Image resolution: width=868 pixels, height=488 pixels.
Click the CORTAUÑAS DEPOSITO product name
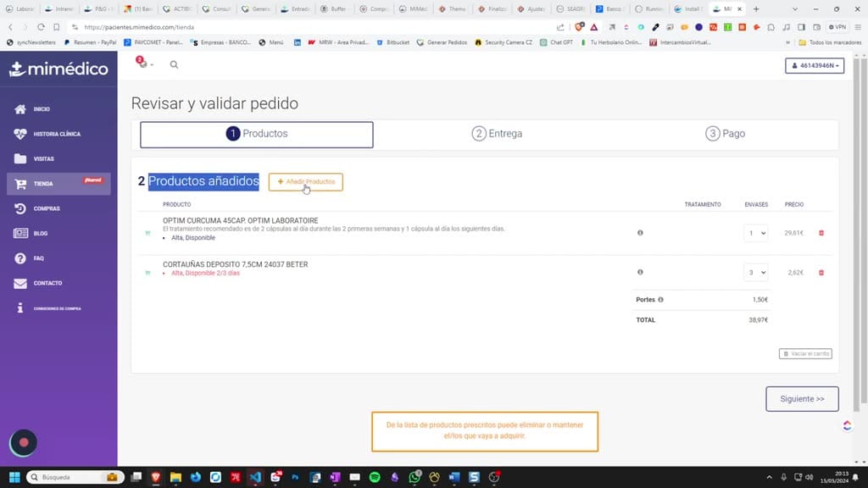coord(236,264)
